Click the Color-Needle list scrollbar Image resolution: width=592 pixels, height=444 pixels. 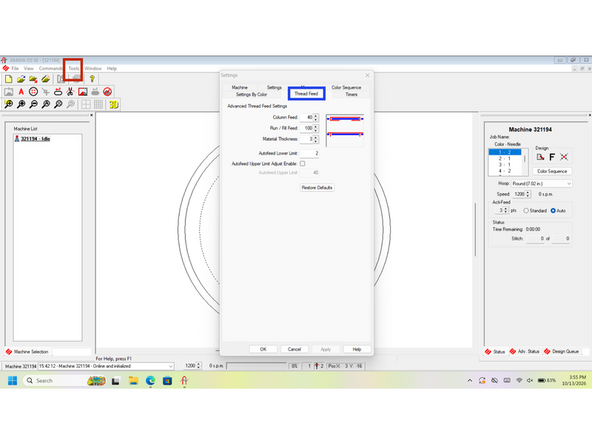click(525, 162)
